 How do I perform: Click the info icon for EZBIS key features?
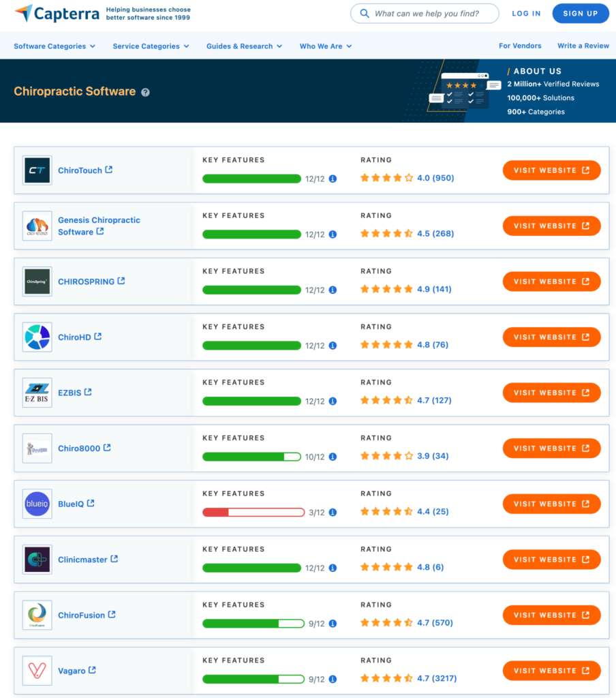[x=333, y=401]
